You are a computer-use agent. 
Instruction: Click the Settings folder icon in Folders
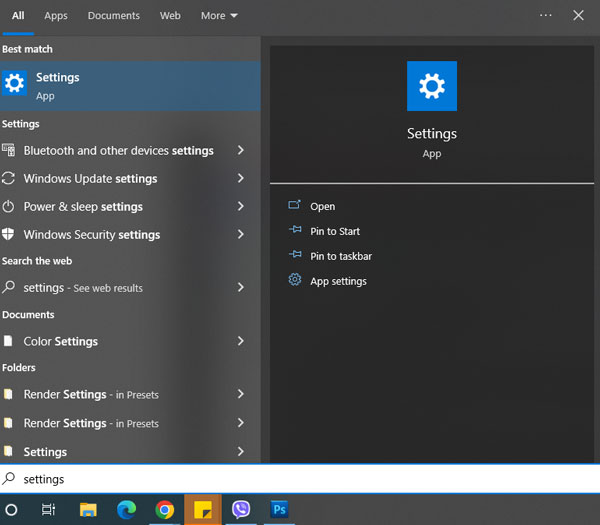(x=8, y=451)
